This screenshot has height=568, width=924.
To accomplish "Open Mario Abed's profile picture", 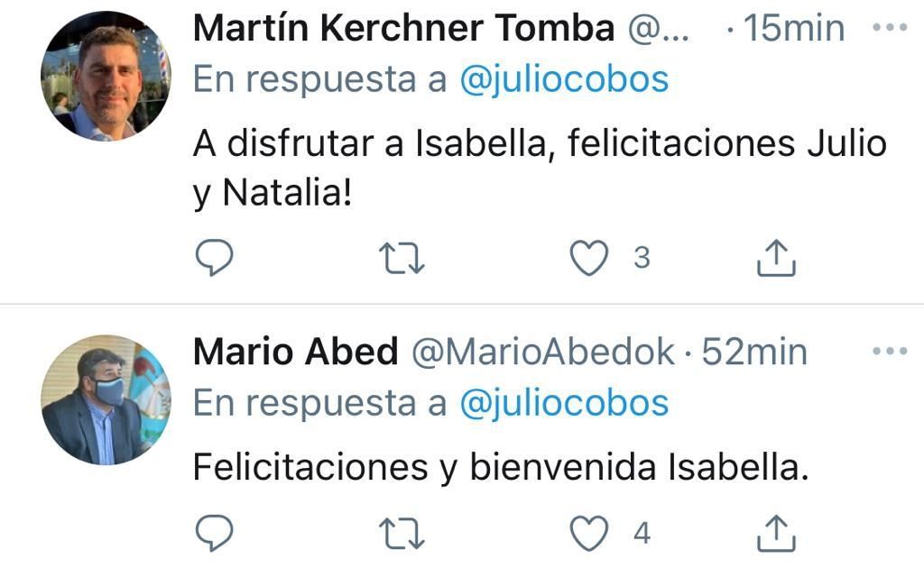I will pos(106,399).
